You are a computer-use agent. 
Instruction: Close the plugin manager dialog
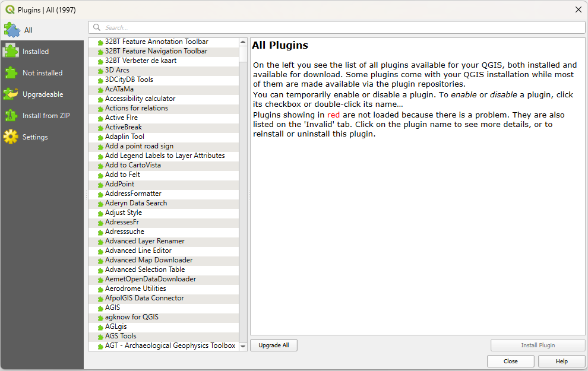(x=511, y=361)
